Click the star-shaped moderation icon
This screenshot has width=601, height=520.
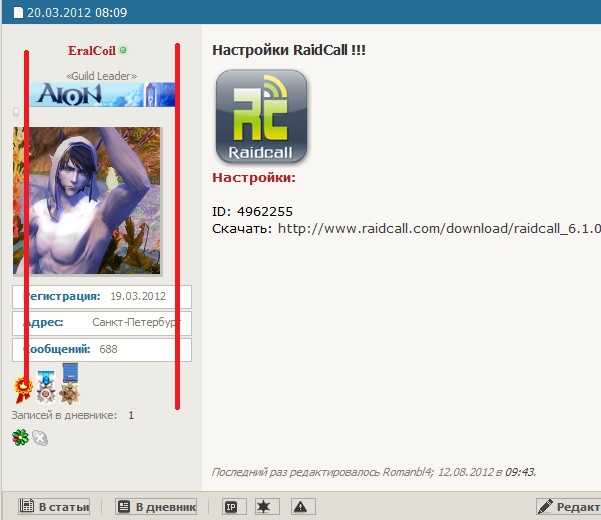click(267, 507)
